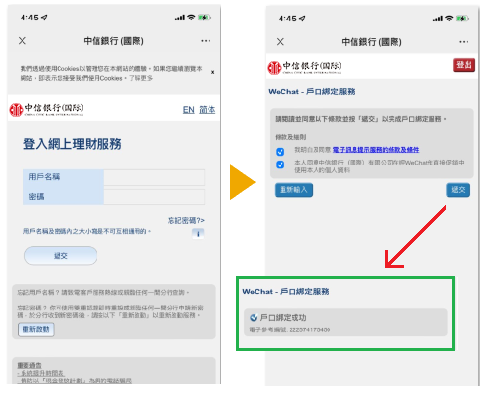
Task: Select the WeChat - 戶口綁定服務 heading on the consent page
Action: 312,91
